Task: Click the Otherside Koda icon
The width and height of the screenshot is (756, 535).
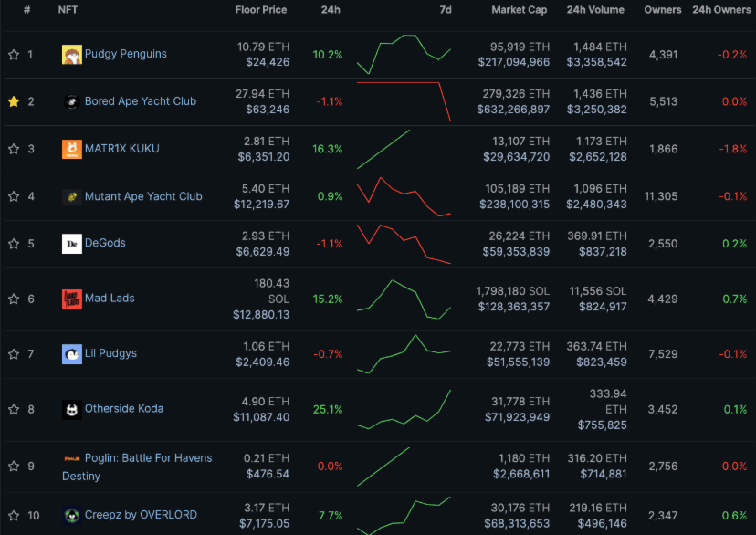Action: pyautogui.click(x=71, y=409)
